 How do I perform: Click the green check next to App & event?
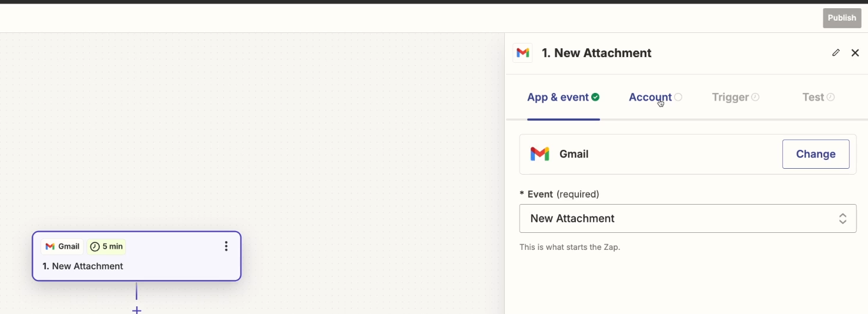(595, 98)
